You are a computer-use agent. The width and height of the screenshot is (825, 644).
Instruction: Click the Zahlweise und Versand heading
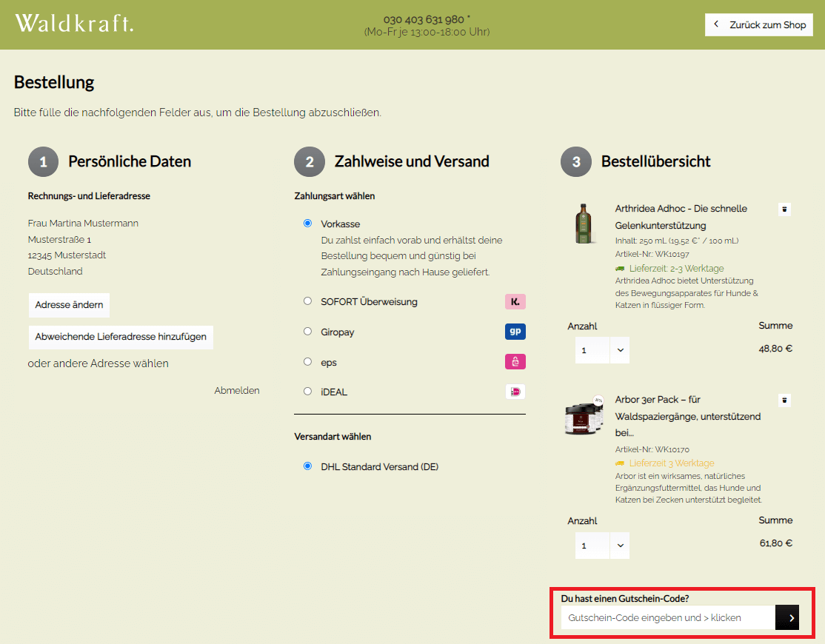coord(412,161)
